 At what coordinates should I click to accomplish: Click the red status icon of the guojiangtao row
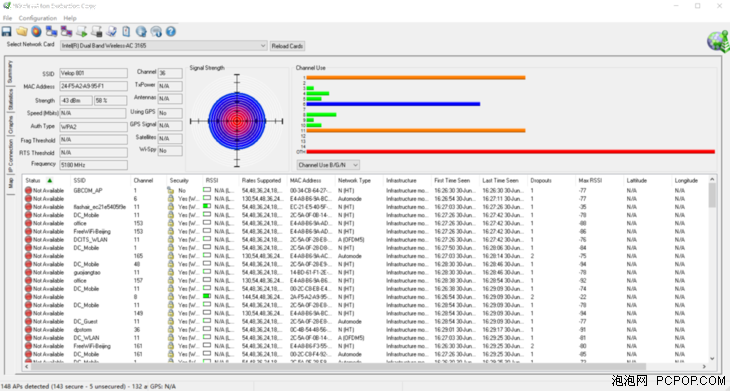pyautogui.click(x=28, y=272)
